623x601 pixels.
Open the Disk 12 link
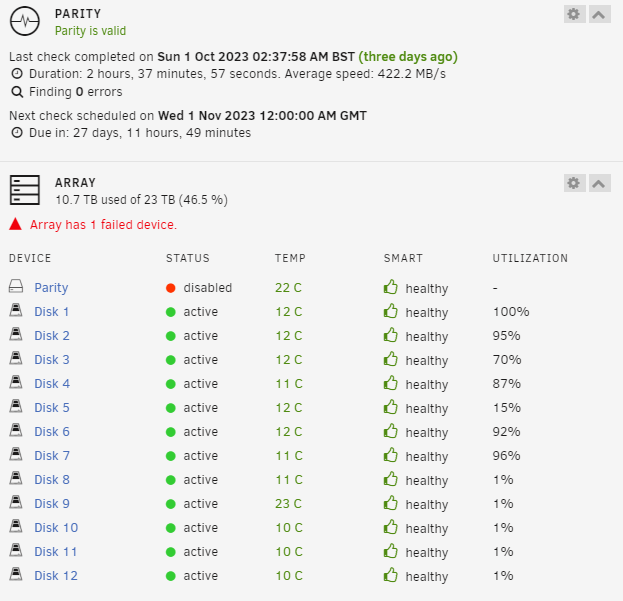[56, 576]
